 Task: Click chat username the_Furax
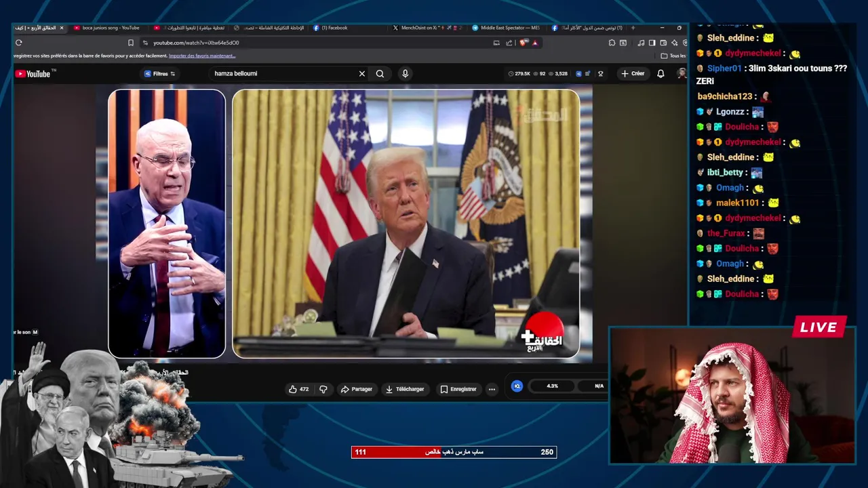(x=726, y=233)
